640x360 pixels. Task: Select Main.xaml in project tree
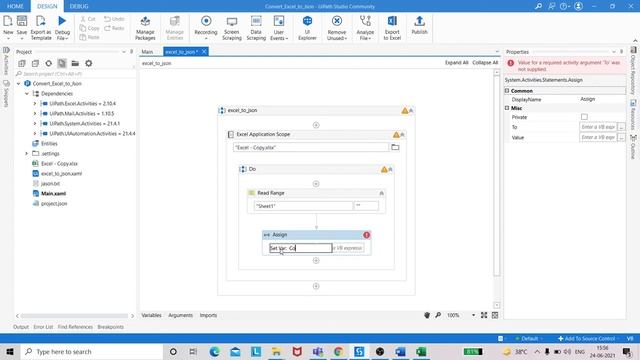[x=53, y=193]
